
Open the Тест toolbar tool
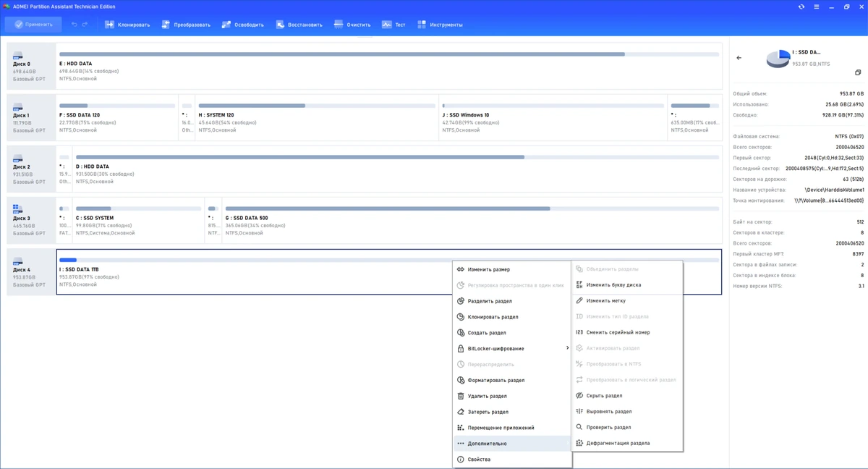coord(393,25)
